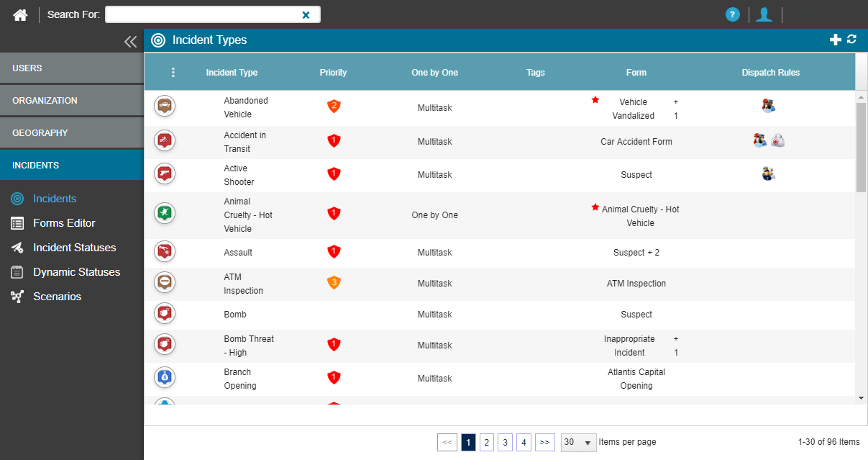Open Dynamic Statuses
The image size is (868, 460).
[76, 272]
